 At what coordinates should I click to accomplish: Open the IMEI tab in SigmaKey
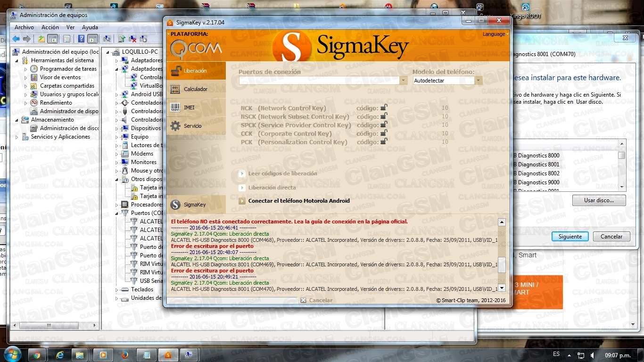click(196, 107)
